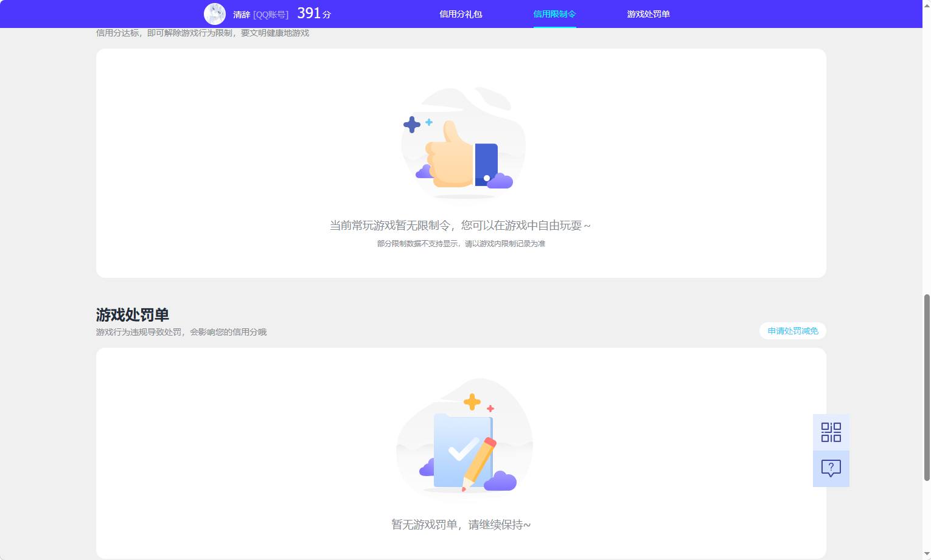Click the 391分 credit score
Viewport: 931px width, 560px height.
click(x=314, y=13)
